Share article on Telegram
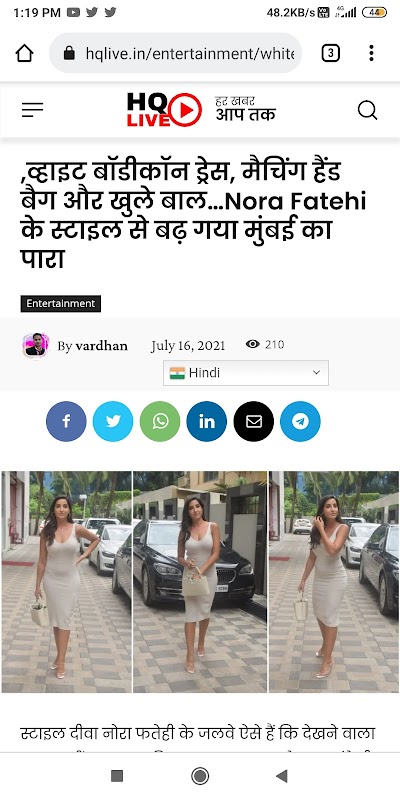The image size is (400, 800). pyautogui.click(x=301, y=421)
